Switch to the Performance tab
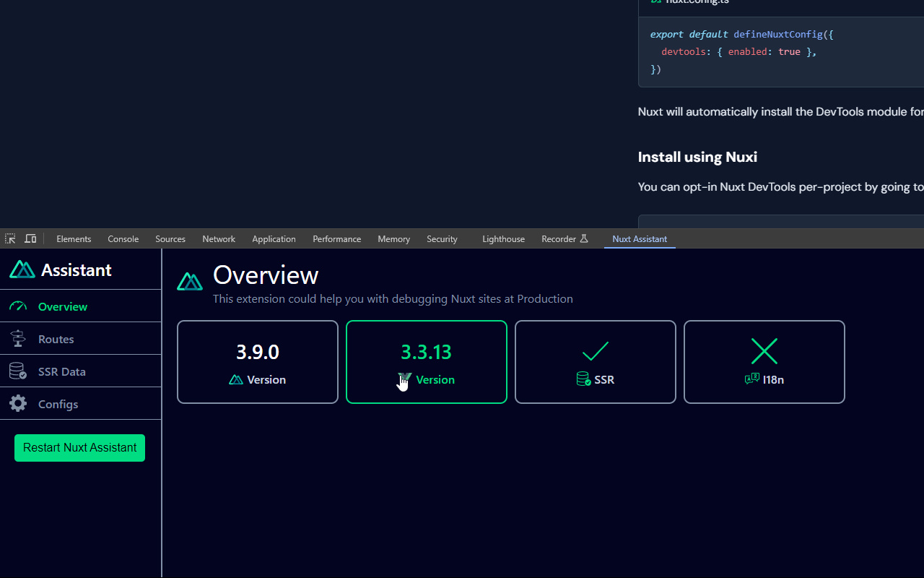The image size is (924, 578). (x=336, y=239)
